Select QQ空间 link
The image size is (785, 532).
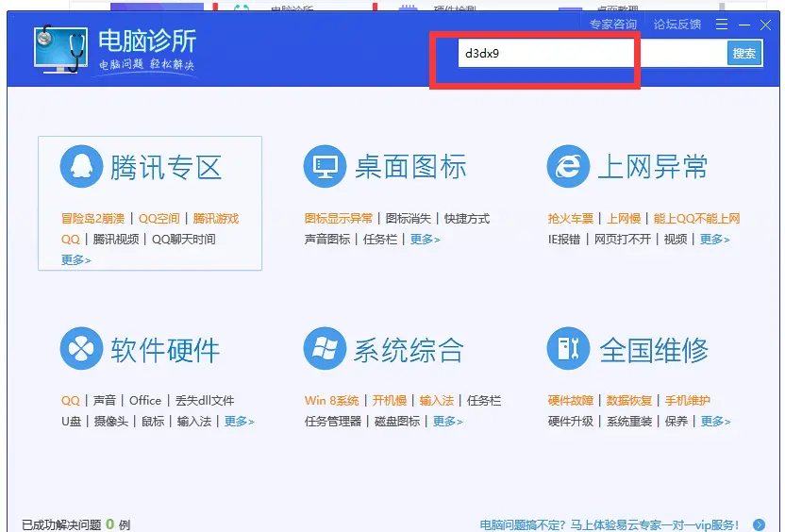159,219
